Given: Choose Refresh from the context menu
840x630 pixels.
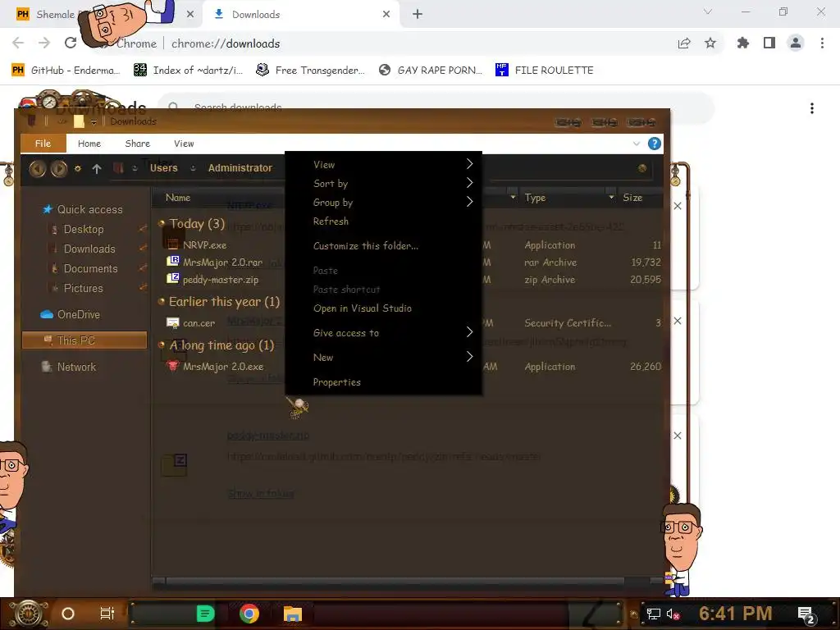Looking at the screenshot, I should coord(383,221).
